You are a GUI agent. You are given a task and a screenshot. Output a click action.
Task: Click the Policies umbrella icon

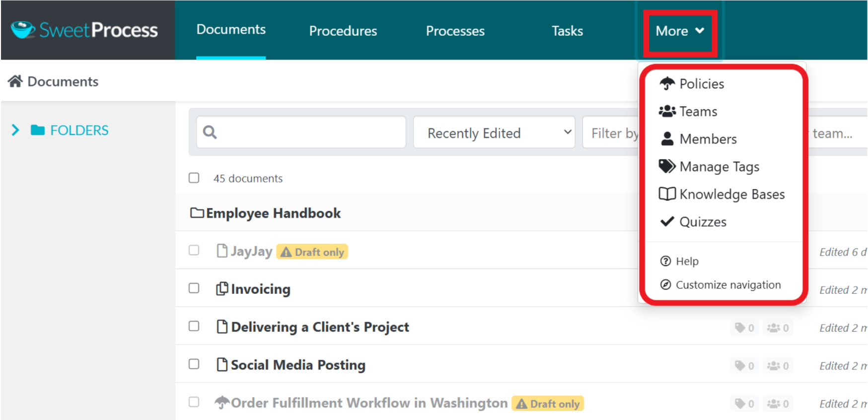coord(667,83)
